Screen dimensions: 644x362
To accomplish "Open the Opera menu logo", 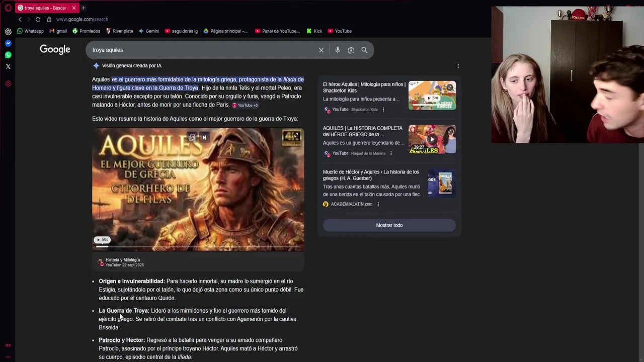I will coord(8,8).
